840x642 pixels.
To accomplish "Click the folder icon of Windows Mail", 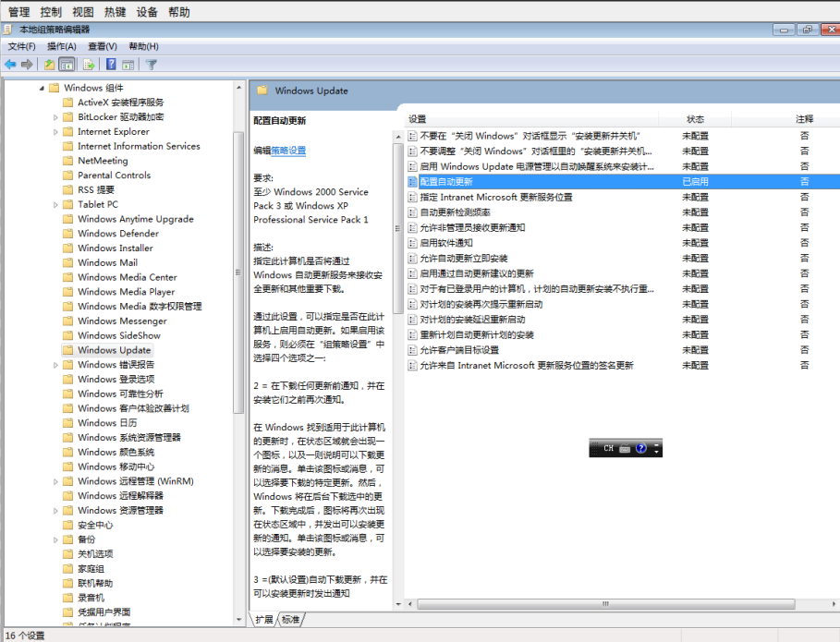I will pos(68,262).
